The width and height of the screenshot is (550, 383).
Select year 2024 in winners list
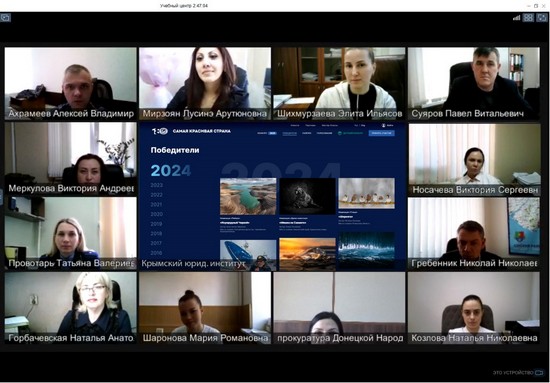171,171
